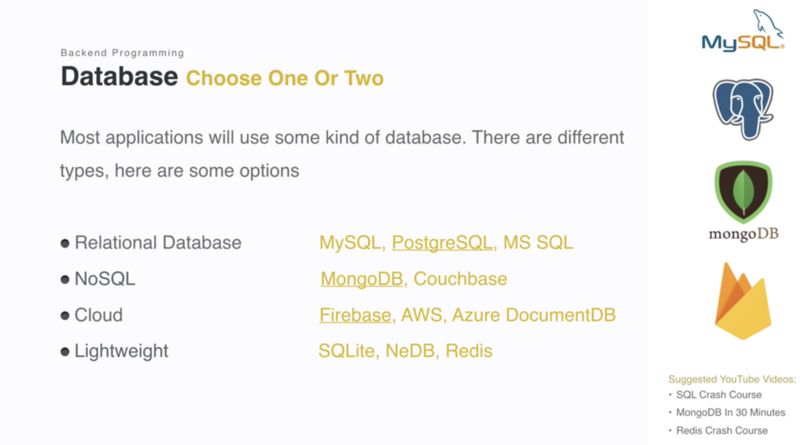Open the underlined Firebase link
The image size is (800, 445).
click(x=355, y=315)
